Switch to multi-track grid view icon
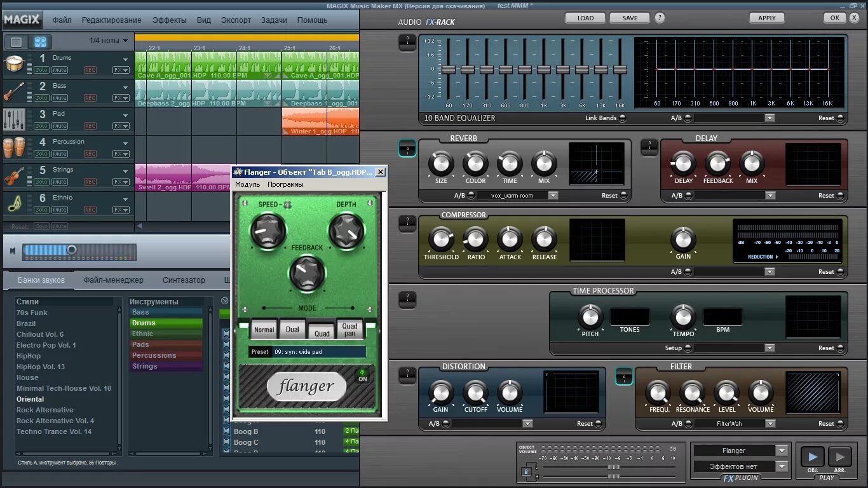Viewport: 868px width, 488px height. point(40,43)
